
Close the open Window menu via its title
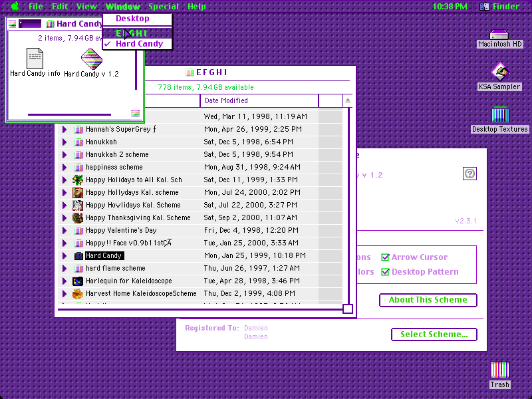click(123, 7)
